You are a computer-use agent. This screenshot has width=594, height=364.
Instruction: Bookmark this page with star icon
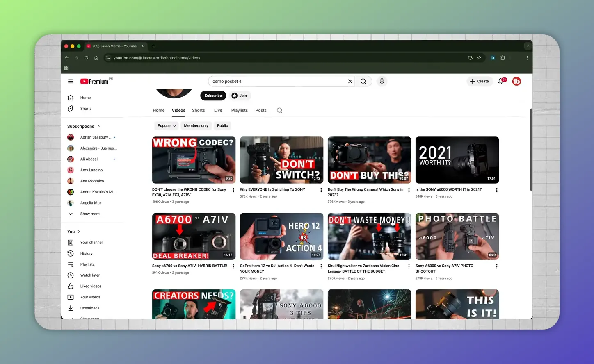click(x=479, y=58)
